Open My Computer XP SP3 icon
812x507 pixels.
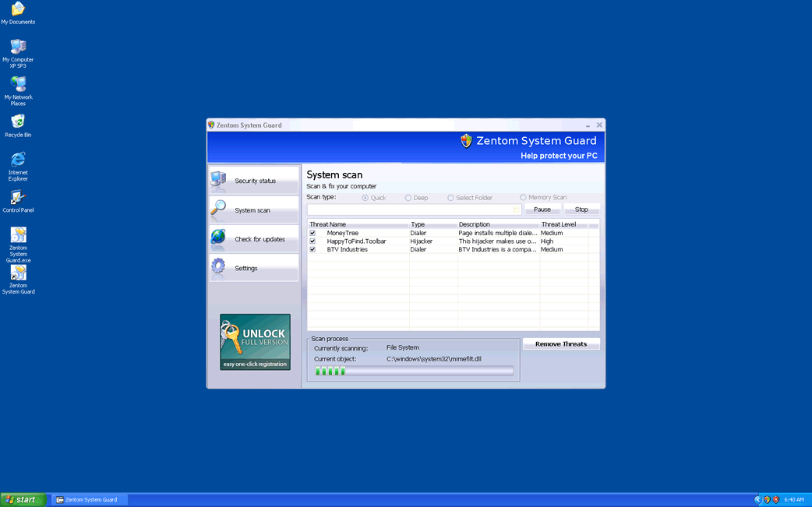click(x=18, y=48)
